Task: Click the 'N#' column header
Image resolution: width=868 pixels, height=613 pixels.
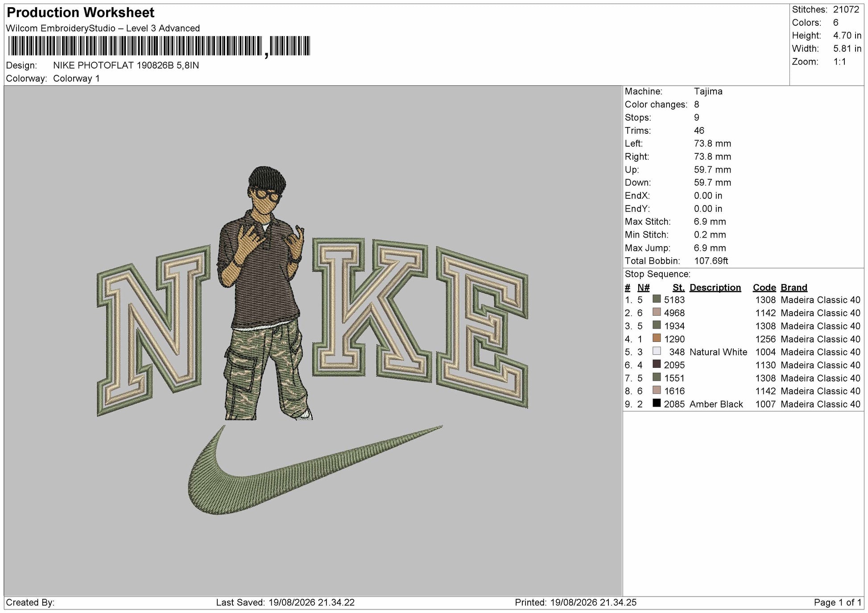Action: pos(644,288)
